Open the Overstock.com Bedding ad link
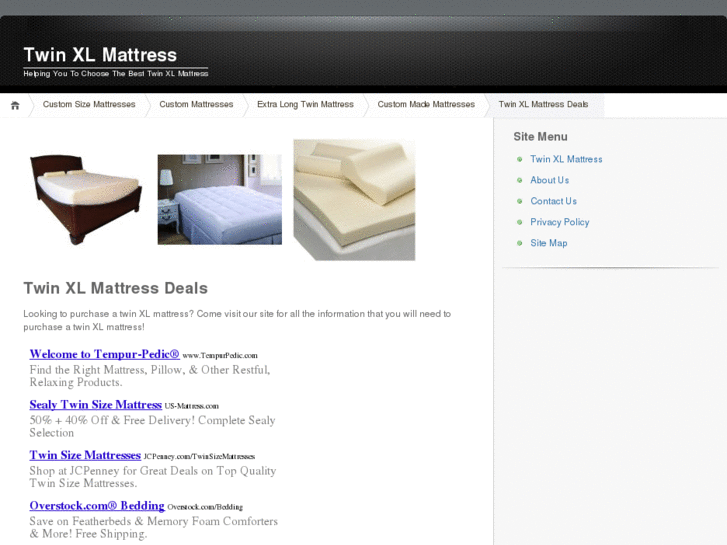The width and height of the screenshot is (727, 545). 97,506
